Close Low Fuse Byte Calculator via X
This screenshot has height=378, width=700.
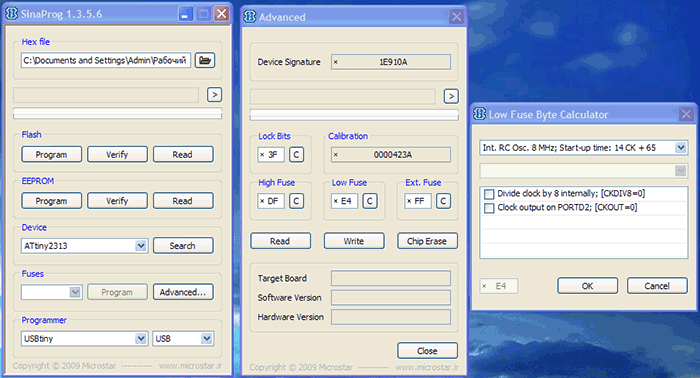click(x=686, y=114)
